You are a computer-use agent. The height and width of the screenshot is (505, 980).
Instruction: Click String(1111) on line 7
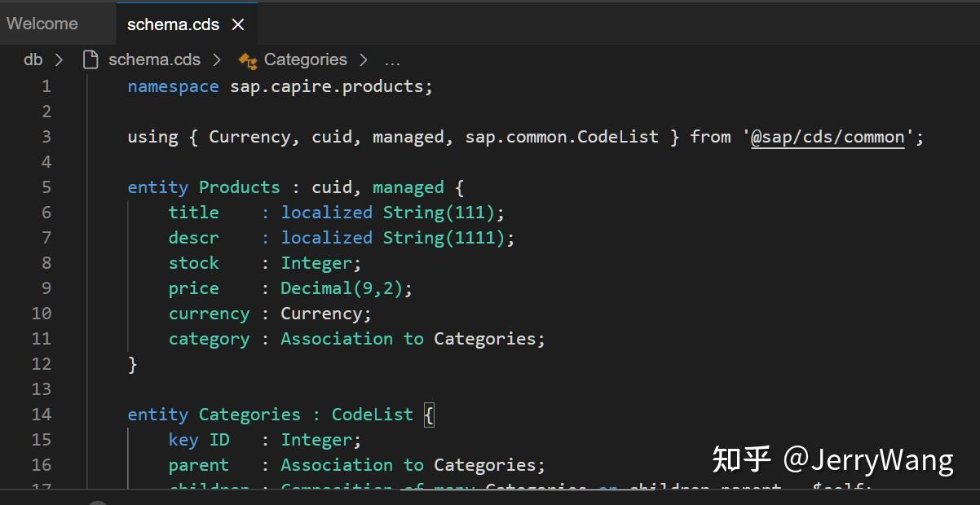tap(444, 238)
